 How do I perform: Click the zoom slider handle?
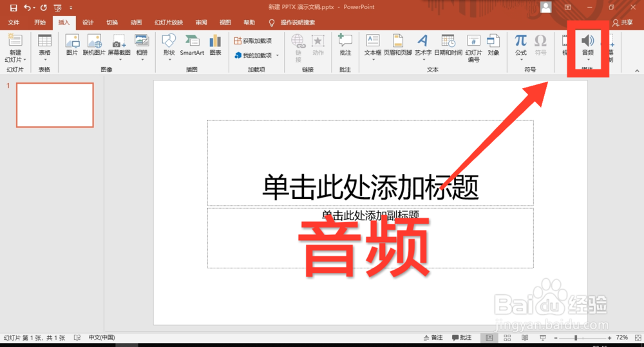(x=576, y=338)
